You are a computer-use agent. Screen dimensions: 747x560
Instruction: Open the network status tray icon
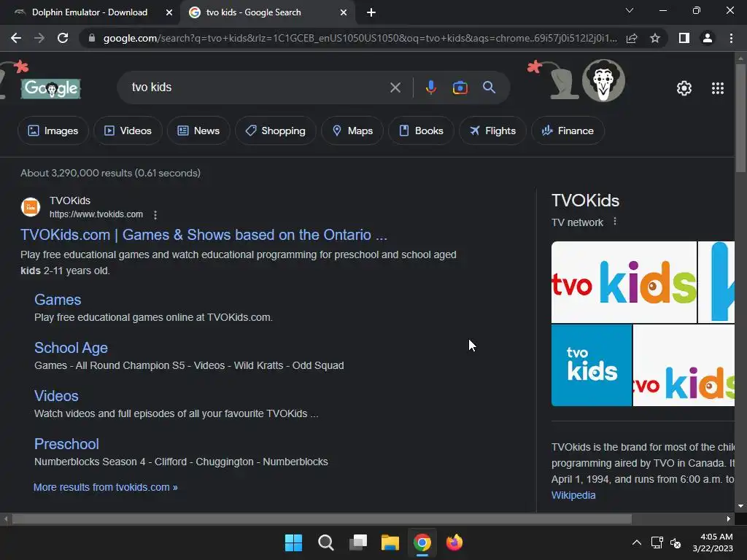[657, 542]
